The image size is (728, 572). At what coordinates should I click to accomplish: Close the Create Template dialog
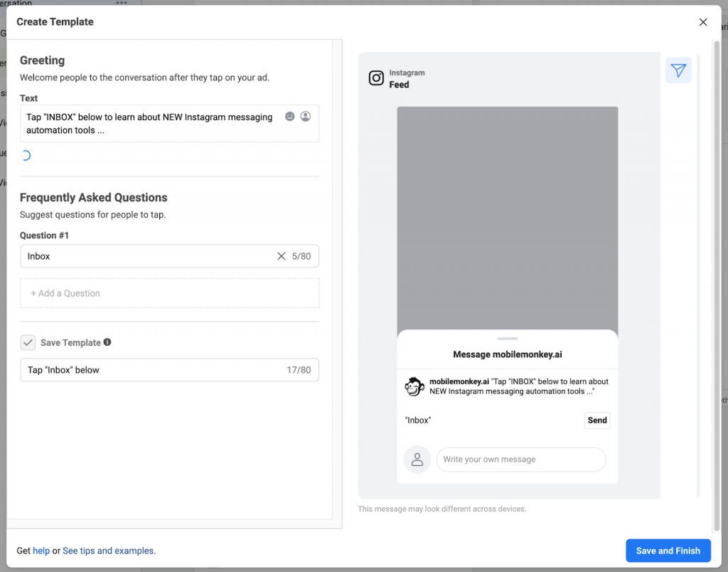(x=703, y=22)
